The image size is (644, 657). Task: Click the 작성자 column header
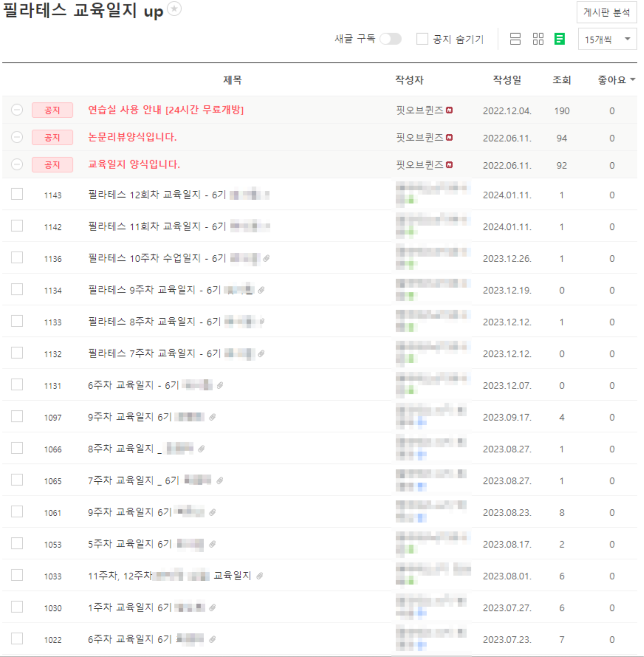click(x=409, y=80)
